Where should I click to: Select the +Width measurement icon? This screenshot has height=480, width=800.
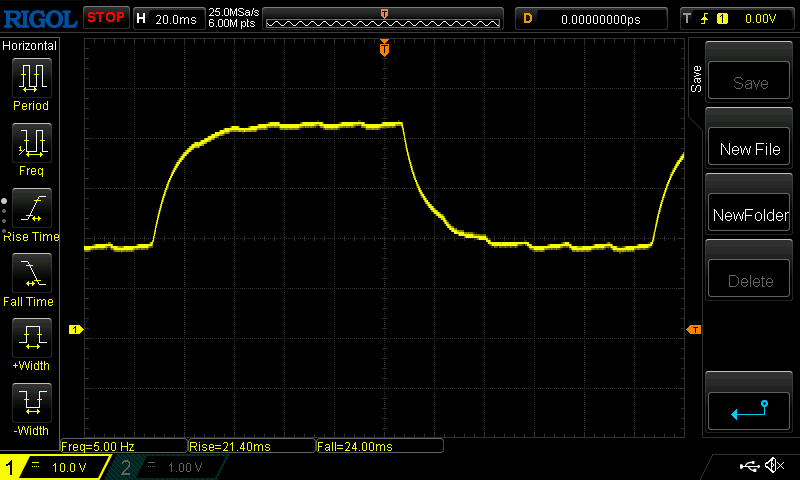[x=32, y=337]
